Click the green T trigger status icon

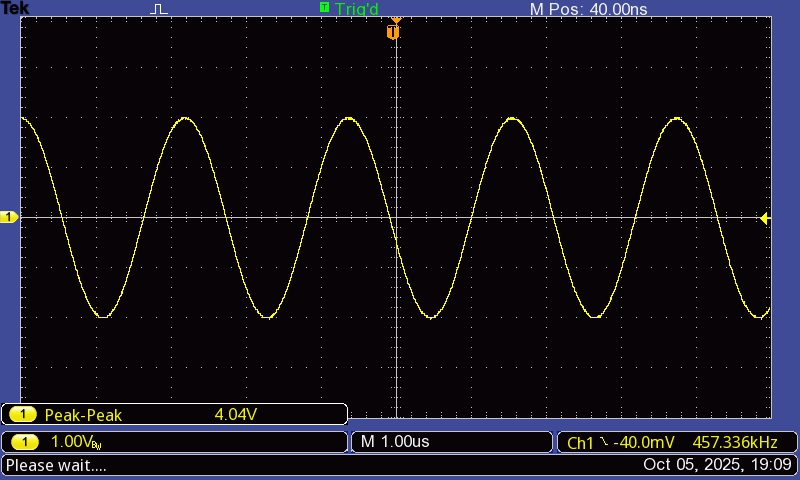[x=324, y=8]
